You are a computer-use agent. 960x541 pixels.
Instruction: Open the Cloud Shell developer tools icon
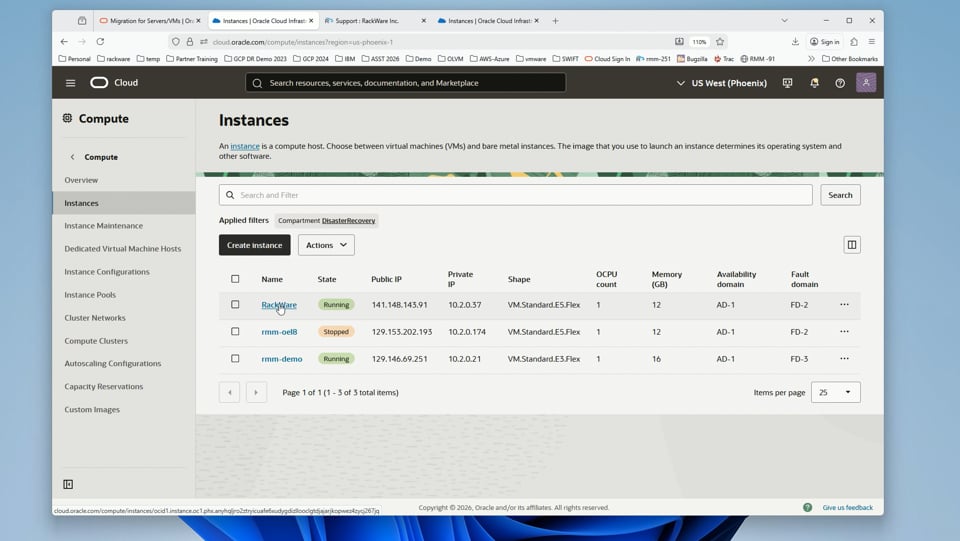[x=787, y=83]
